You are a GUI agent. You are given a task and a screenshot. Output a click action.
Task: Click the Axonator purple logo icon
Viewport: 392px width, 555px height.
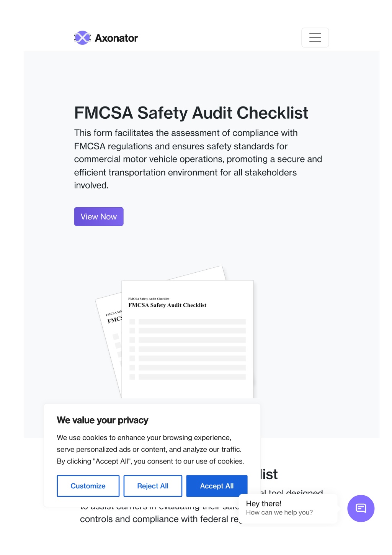[82, 38]
